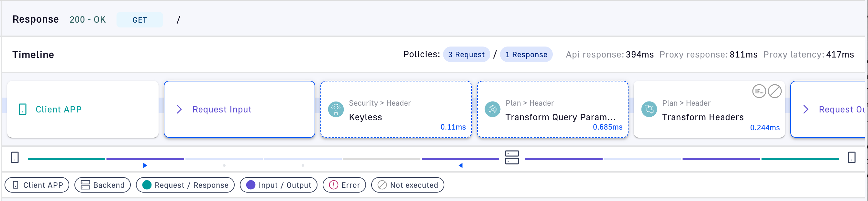Expand the Request Output card chevron
The width and height of the screenshot is (868, 201).
806,109
